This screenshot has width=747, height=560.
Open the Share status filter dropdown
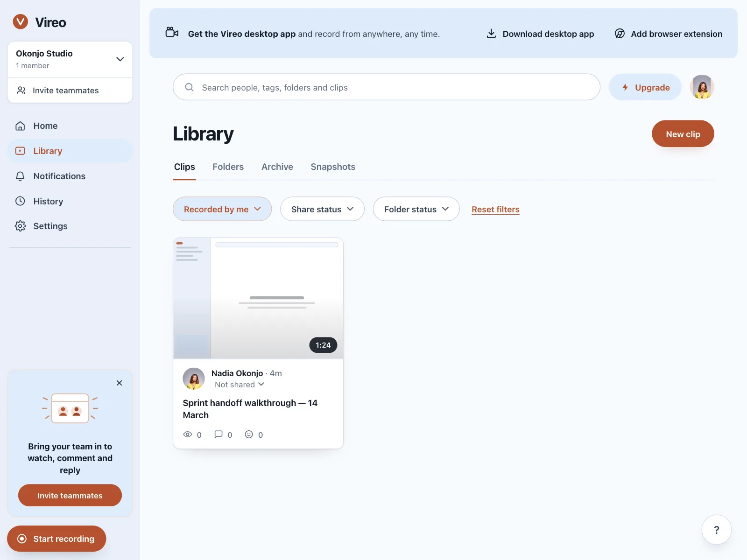(322, 210)
